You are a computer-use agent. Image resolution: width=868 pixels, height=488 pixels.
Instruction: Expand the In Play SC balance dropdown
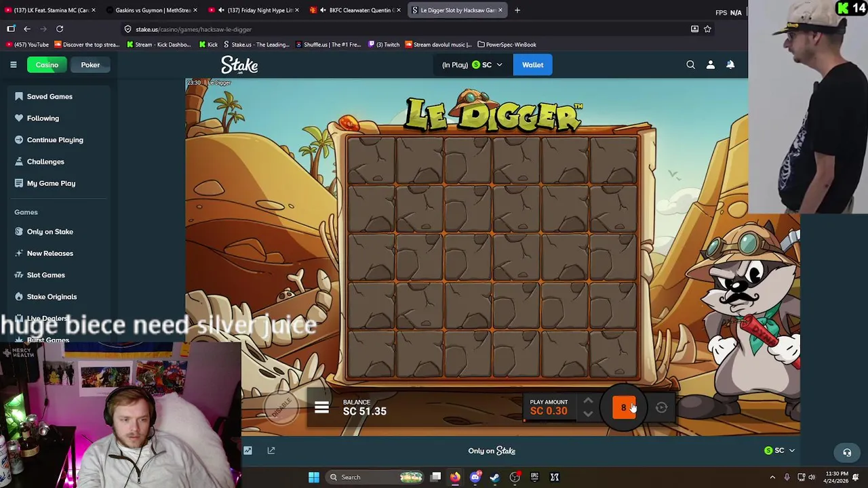pos(472,64)
